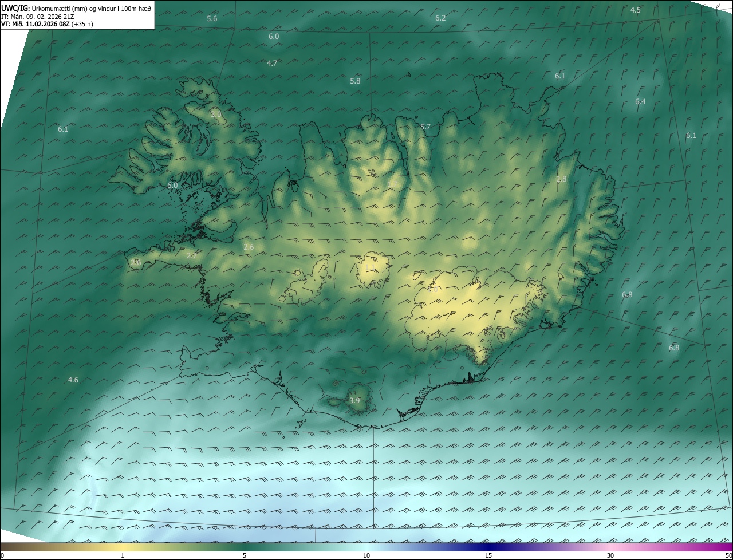Click the color scale tick label 30
733x560 pixels.
pos(610,556)
